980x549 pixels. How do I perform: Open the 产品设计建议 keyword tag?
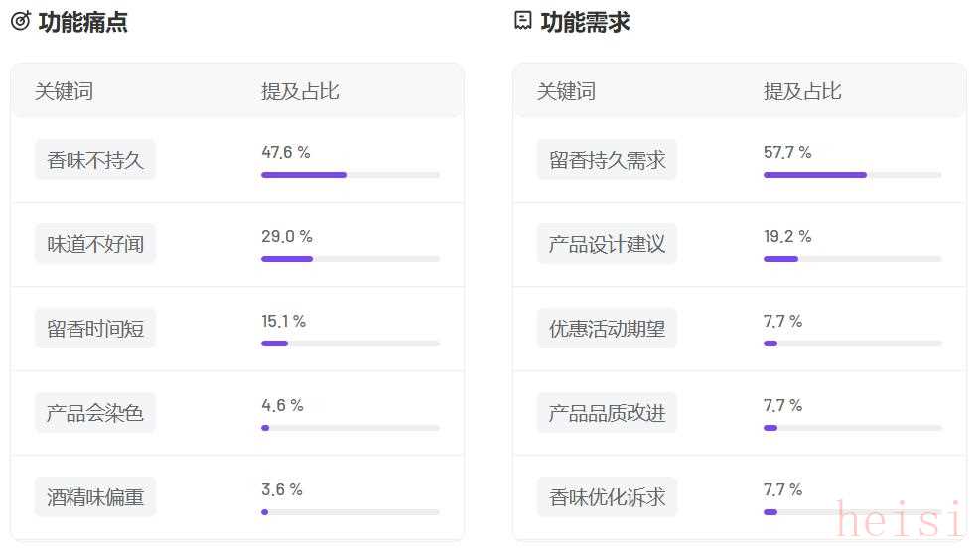click(x=608, y=244)
